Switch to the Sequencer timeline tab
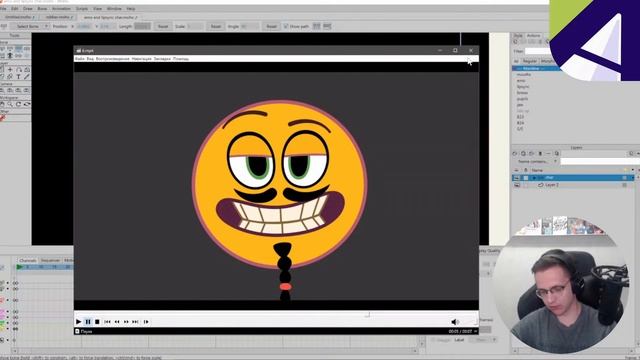 pos(50,260)
